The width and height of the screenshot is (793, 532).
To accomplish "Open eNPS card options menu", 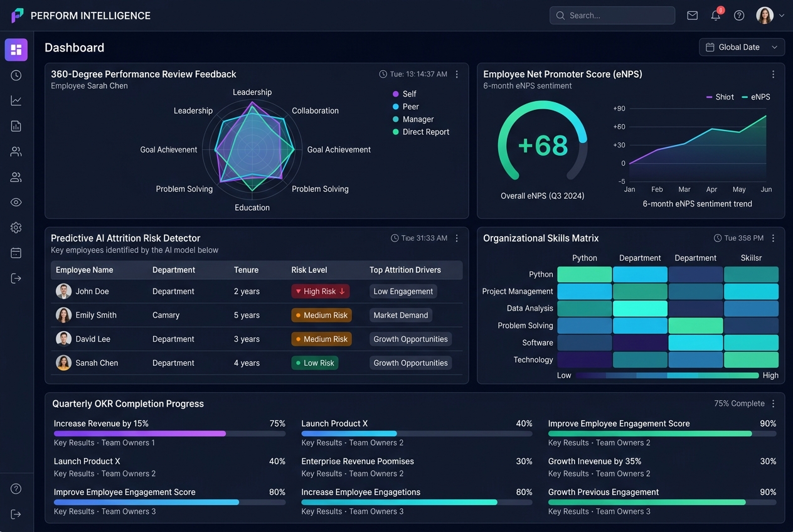I will 773,74.
